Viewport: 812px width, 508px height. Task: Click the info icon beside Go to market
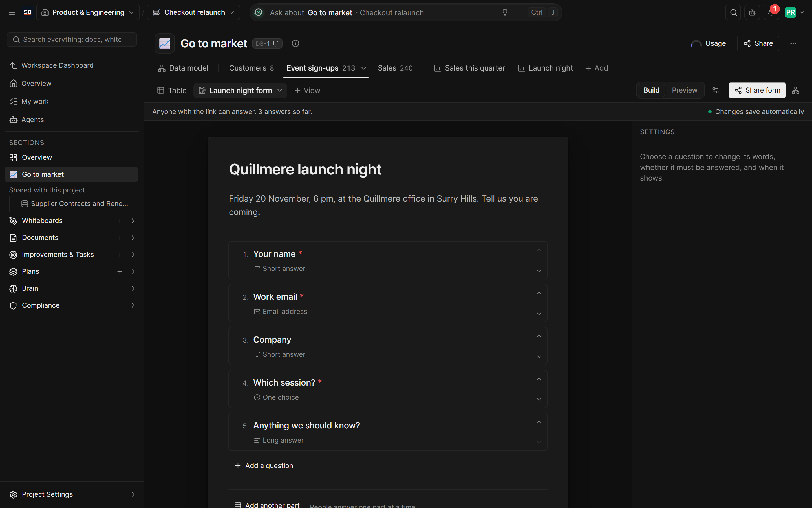click(x=295, y=43)
